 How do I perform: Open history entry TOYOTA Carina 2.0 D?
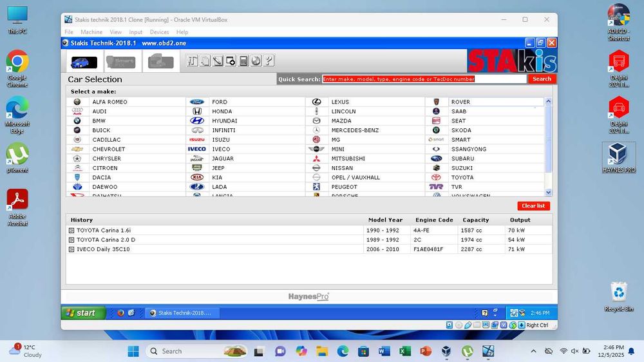tap(106, 240)
